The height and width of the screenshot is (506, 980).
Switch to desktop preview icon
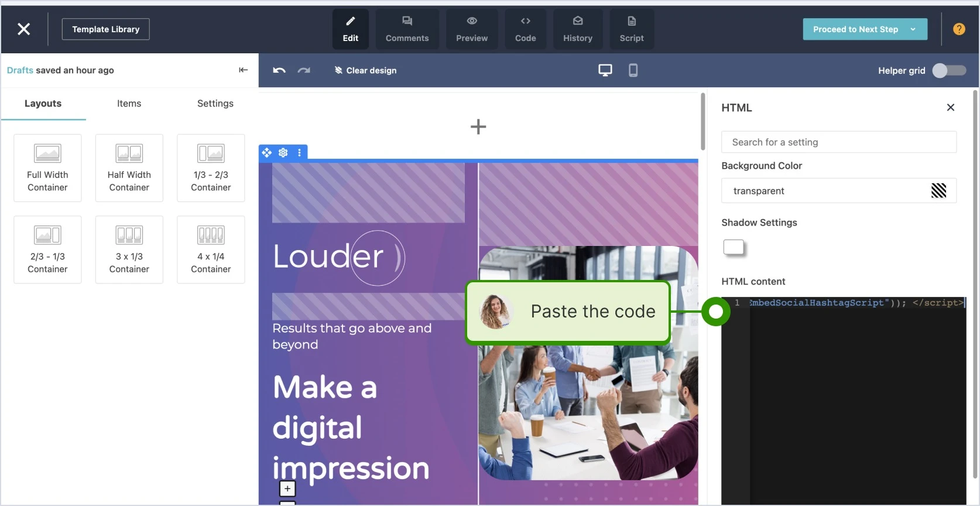pos(605,70)
